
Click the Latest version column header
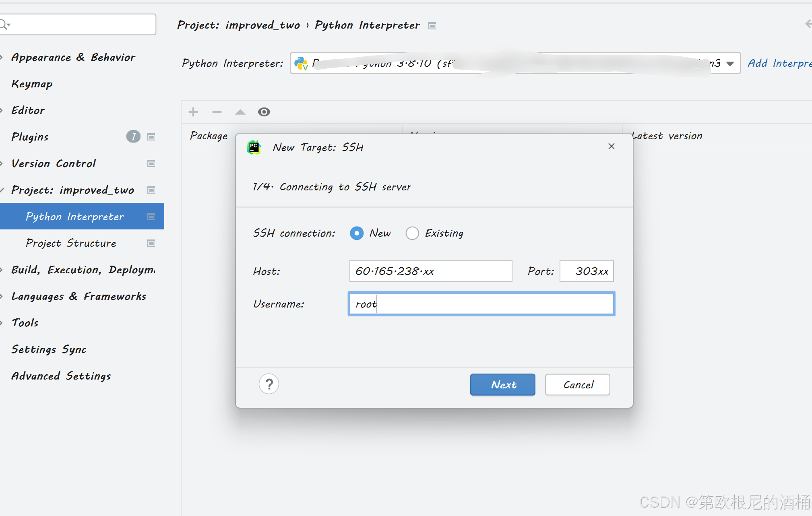[x=667, y=136]
